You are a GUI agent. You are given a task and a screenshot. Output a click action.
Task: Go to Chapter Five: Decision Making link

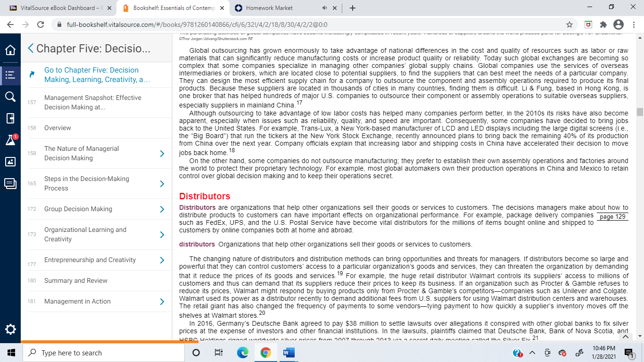(97, 74)
